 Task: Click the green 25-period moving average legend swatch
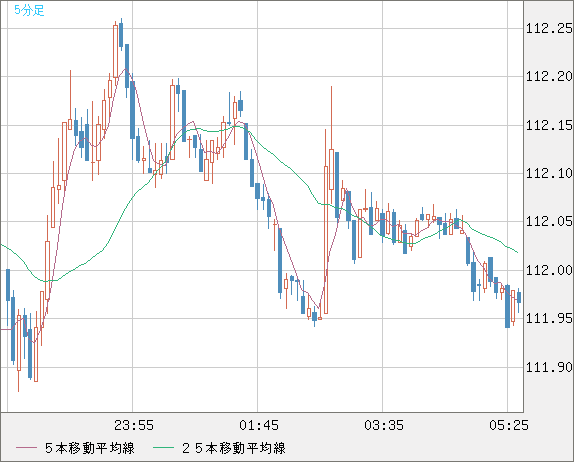point(163,448)
